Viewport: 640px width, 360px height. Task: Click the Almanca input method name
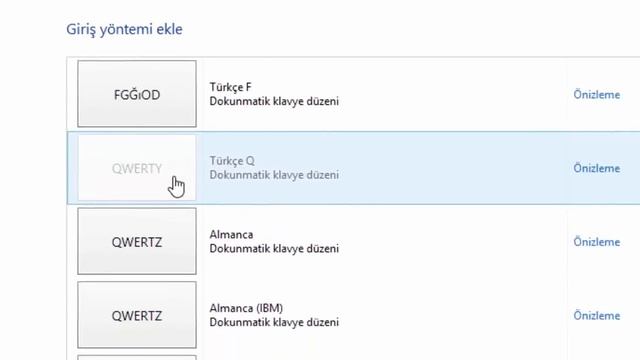pyautogui.click(x=231, y=235)
